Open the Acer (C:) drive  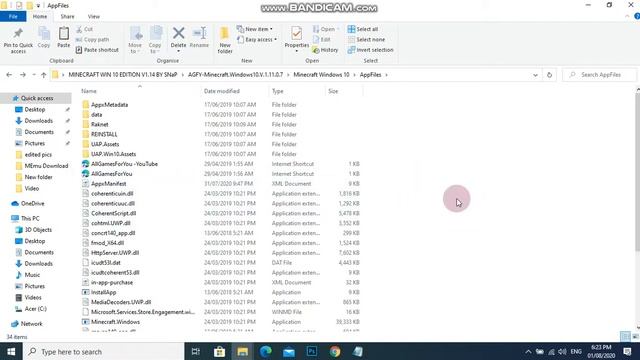(x=35, y=309)
